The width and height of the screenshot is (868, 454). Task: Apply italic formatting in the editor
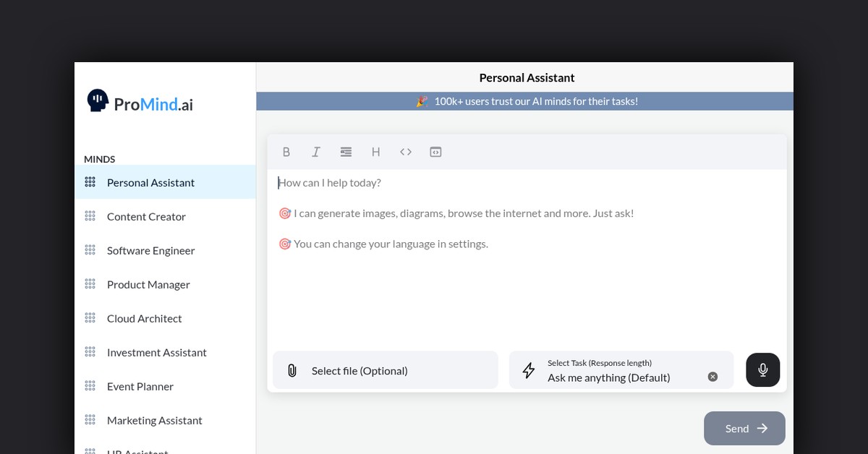316,152
